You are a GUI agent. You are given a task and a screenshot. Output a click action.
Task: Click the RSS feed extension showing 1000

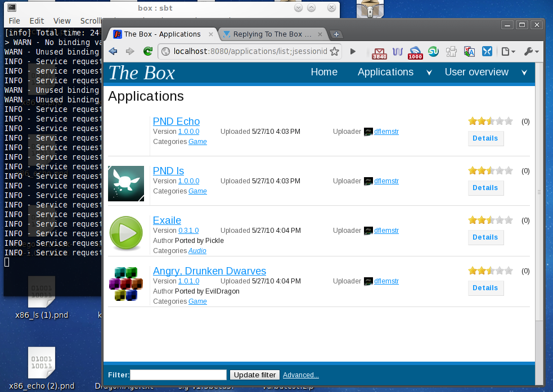(415, 52)
